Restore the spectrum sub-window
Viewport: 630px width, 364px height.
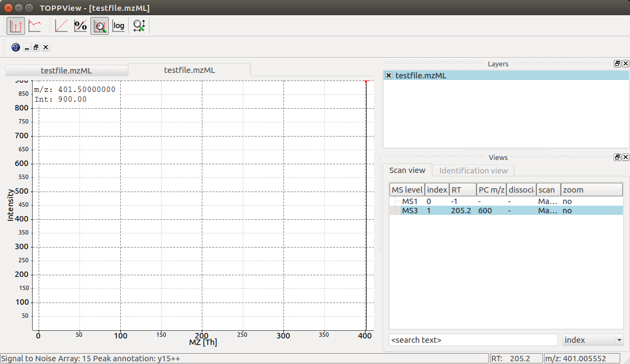click(36, 47)
